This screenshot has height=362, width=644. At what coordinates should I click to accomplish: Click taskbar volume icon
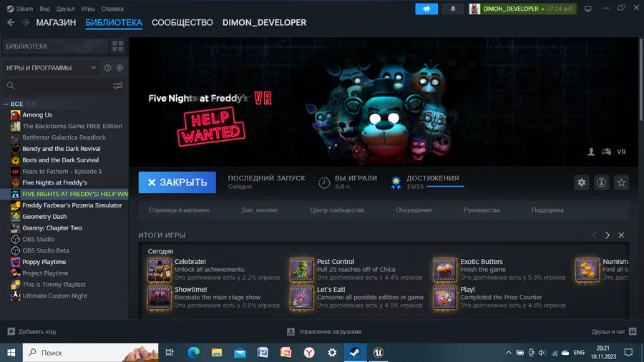point(542,353)
